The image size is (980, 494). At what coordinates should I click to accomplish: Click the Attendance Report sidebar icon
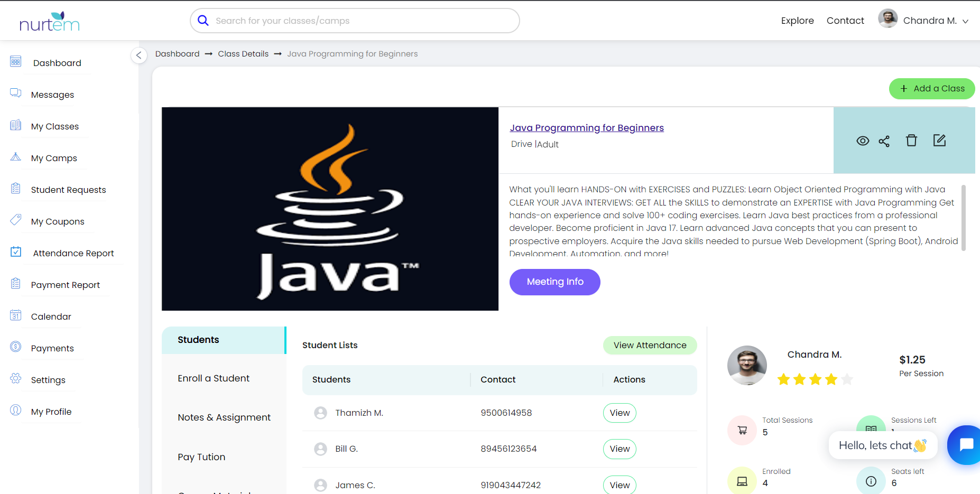16,252
